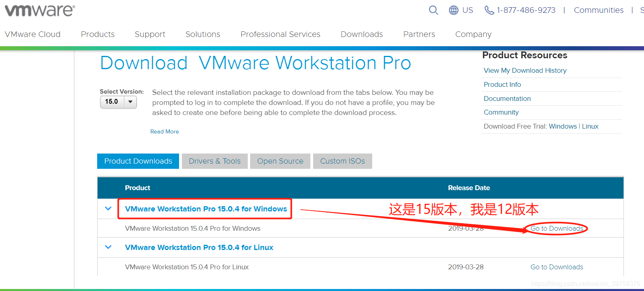Open the Community resource link
Viewport: 644px width, 291px height.
[x=501, y=112]
